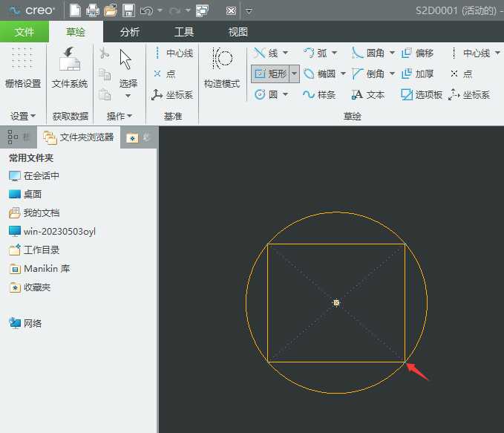Click the Text (文本) tool

point(368,95)
